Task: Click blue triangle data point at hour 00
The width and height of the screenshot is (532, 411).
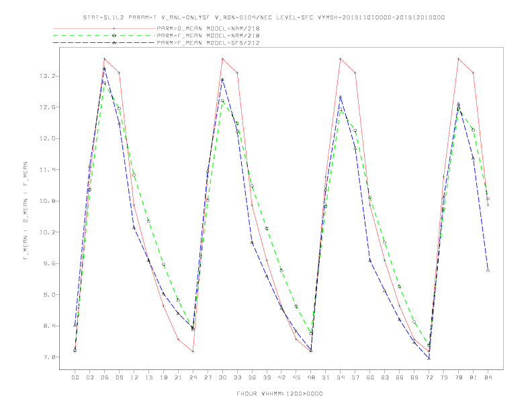Action: click(75, 326)
